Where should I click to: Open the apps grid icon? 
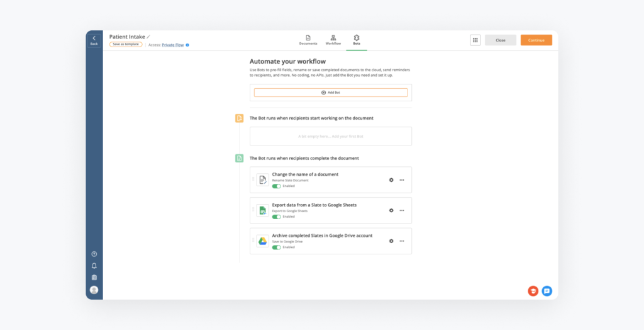tap(475, 40)
